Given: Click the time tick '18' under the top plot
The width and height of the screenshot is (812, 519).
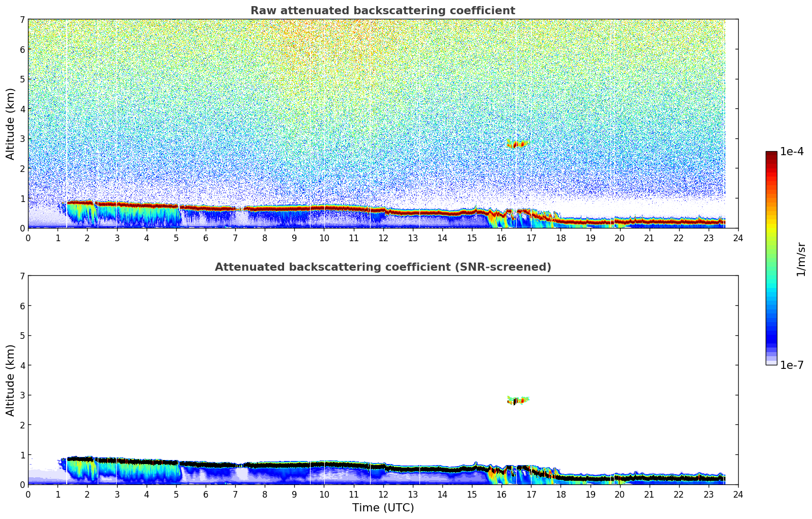Looking at the screenshot, I should 561,238.
